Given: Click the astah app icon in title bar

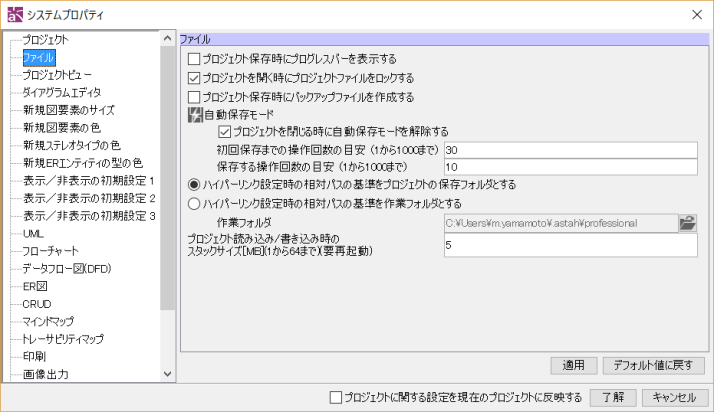Looking at the screenshot, I should coord(15,15).
